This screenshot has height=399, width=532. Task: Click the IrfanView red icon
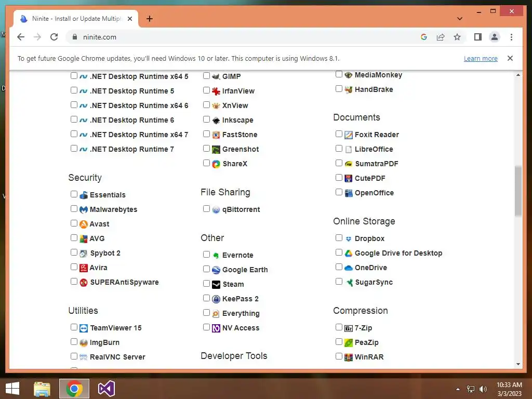[216, 91]
